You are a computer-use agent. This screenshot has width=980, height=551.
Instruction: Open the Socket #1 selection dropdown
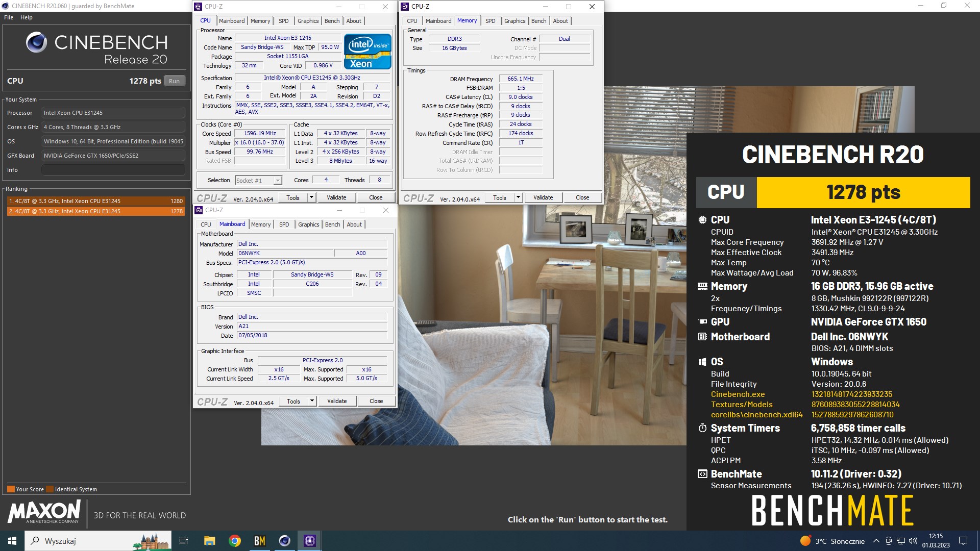[x=258, y=181]
